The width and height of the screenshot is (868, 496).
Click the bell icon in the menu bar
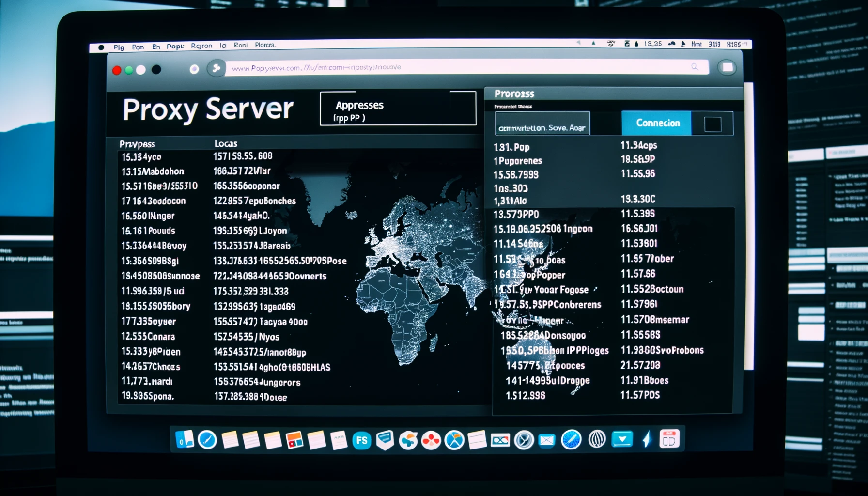[x=683, y=44]
